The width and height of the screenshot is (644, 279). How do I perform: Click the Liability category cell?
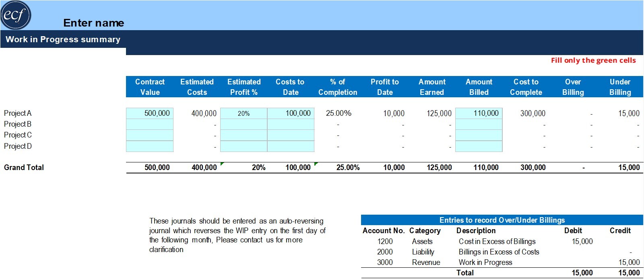pos(423,252)
